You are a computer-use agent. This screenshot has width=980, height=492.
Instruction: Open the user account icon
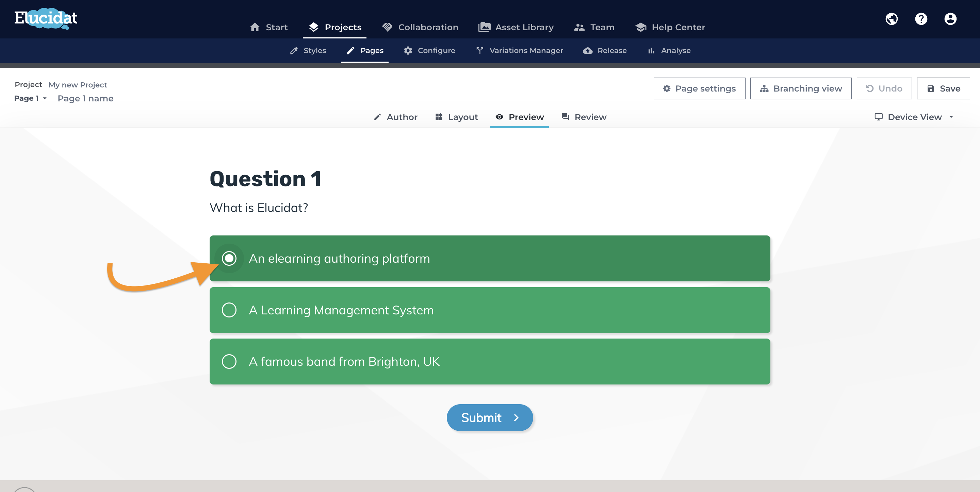pyautogui.click(x=950, y=19)
